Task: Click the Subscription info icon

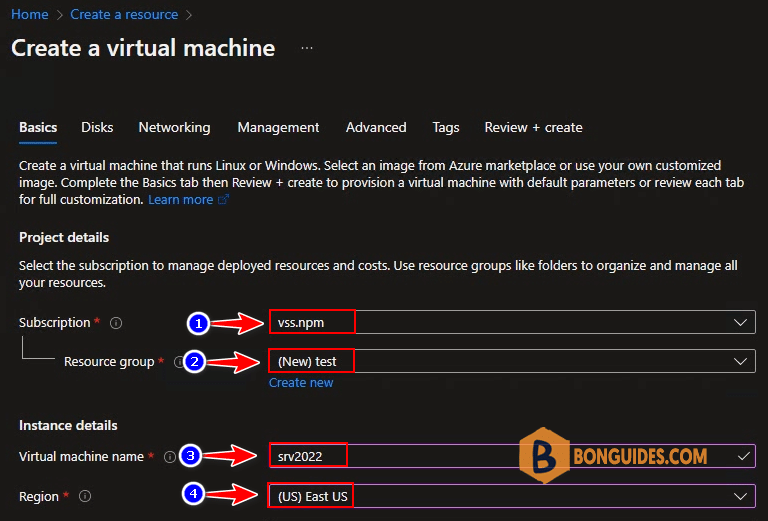Action: pyautogui.click(x=116, y=323)
